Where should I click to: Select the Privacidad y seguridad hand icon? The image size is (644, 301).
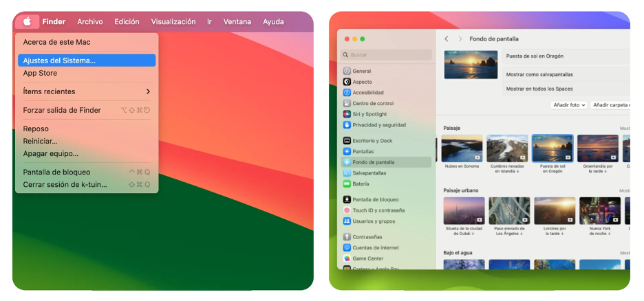pyautogui.click(x=347, y=124)
